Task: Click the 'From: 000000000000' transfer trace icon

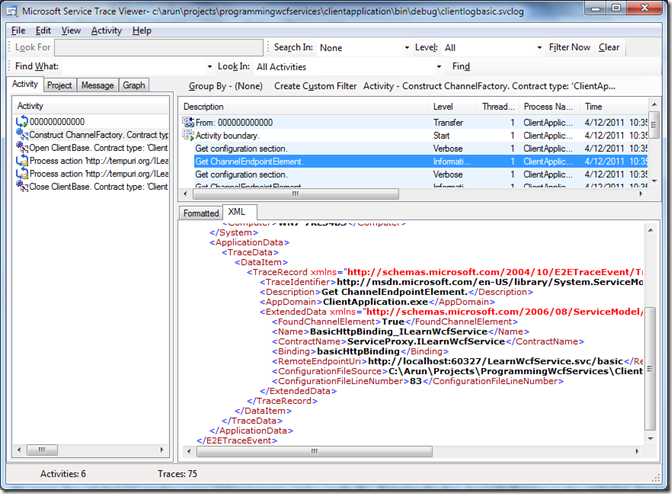Action: point(188,123)
